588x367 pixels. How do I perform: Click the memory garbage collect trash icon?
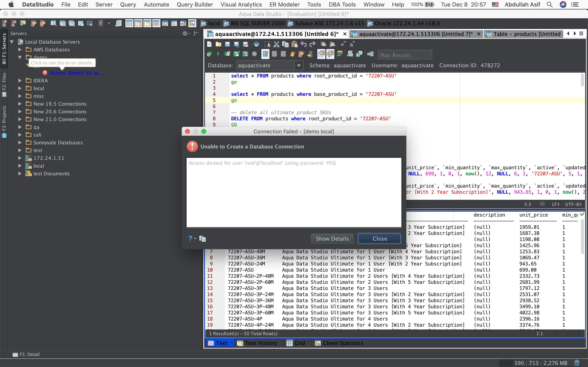tap(577, 363)
